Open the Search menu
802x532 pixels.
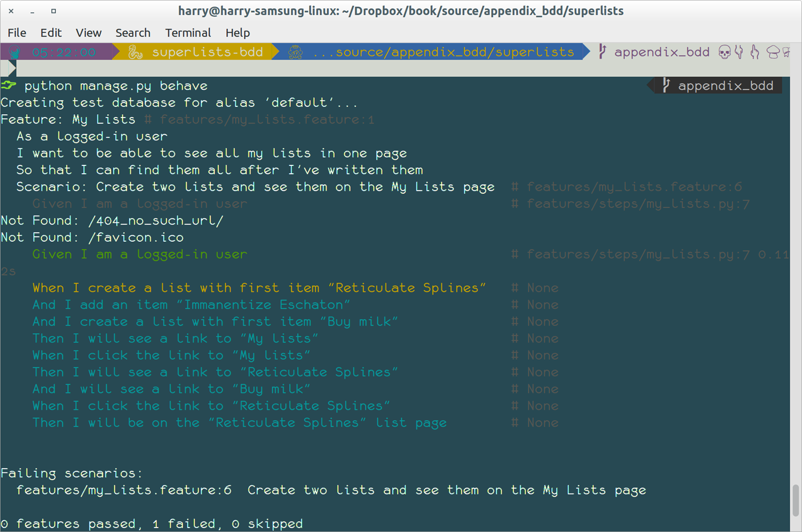pyautogui.click(x=133, y=33)
